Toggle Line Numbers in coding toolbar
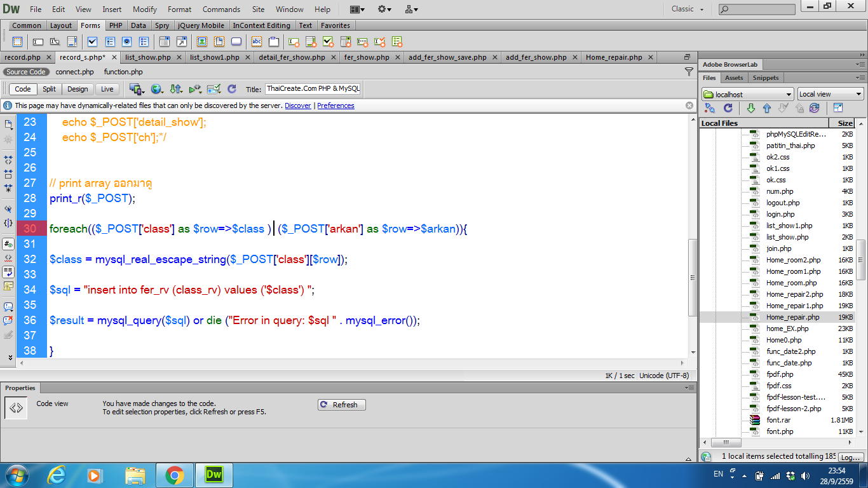868x488 pixels. pyautogui.click(x=8, y=243)
